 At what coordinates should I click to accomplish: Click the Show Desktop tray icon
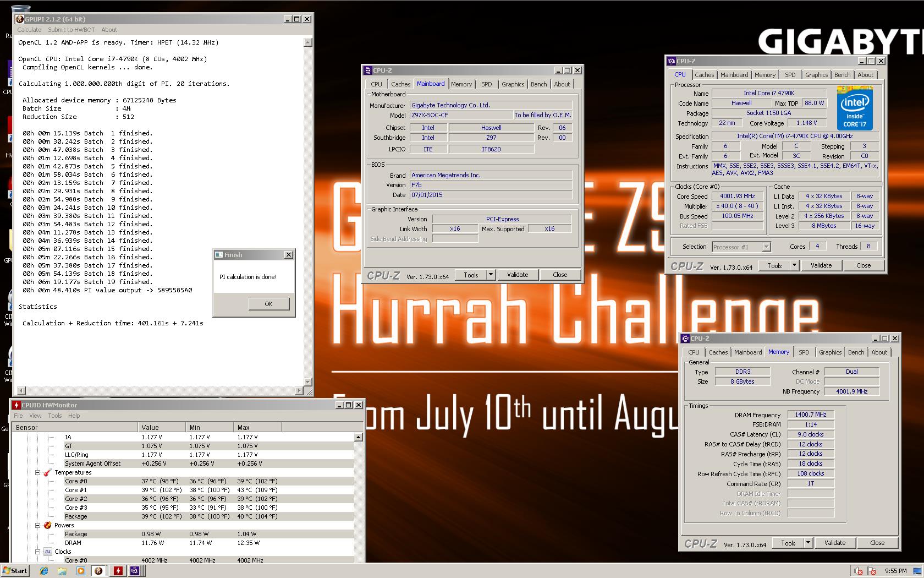pos(917,571)
